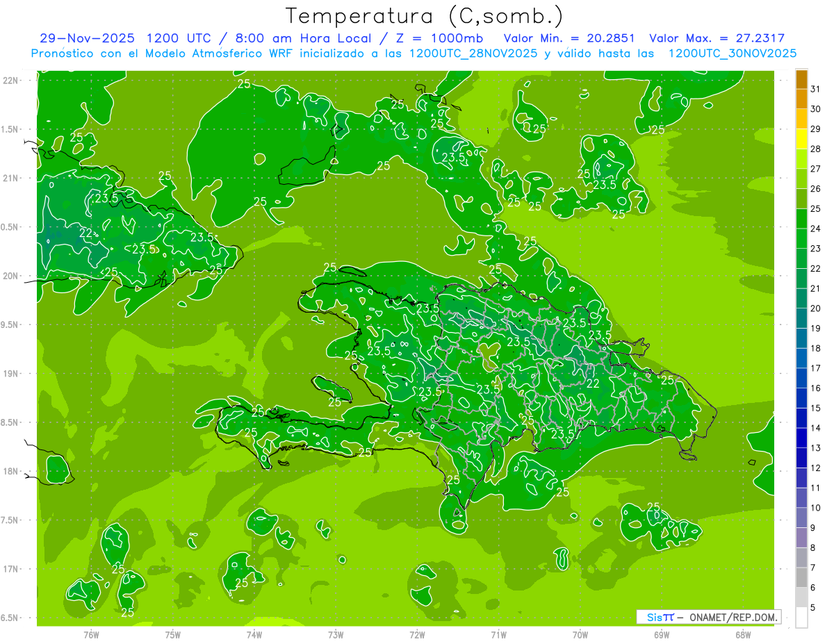The image size is (834, 644).
Task: Click the "74W" longitude axis label
Action: tap(254, 635)
